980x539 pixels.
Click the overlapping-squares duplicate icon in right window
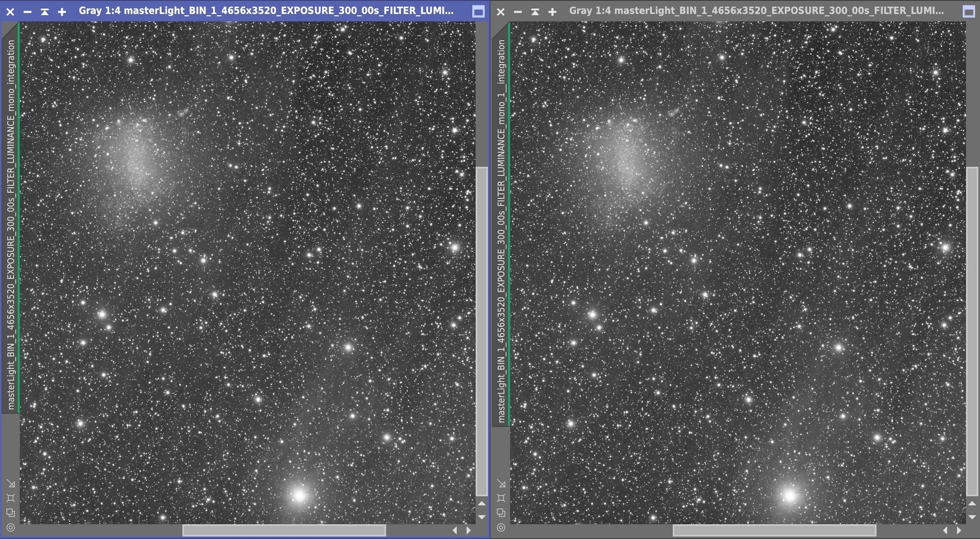pyautogui.click(x=501, y=512)
